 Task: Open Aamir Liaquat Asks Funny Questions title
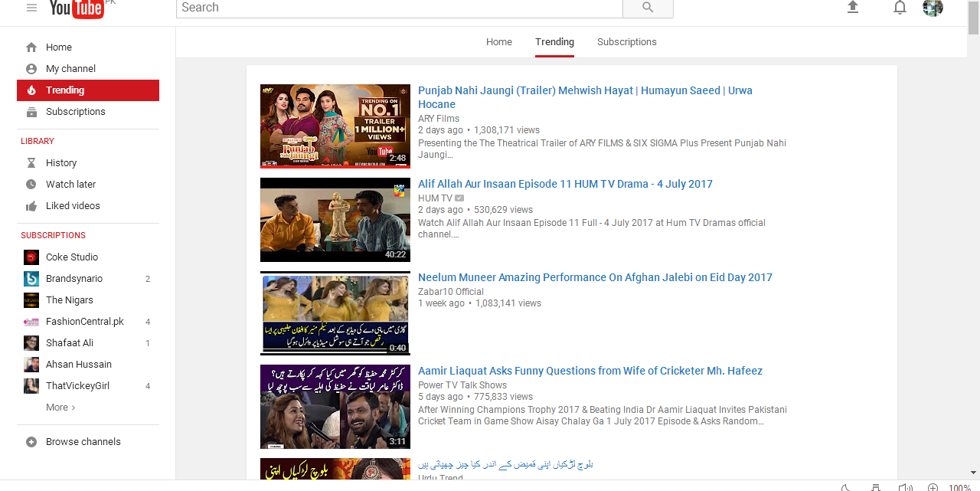coord(590,371)
